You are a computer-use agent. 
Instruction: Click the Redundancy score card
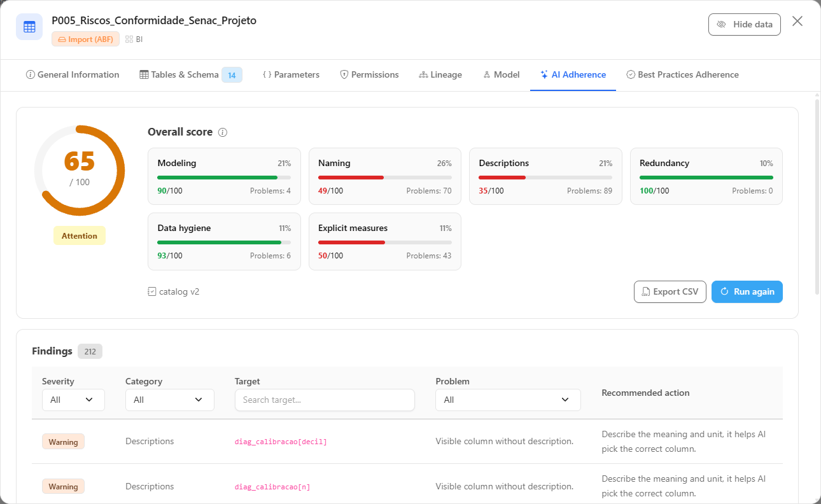(706, 176)
